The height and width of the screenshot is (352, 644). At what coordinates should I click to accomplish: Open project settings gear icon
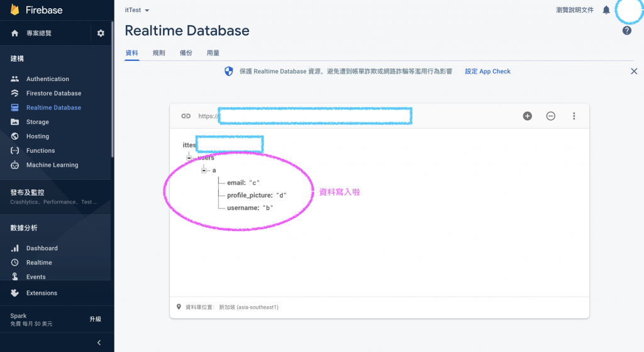pyautogui.click(x=101, y=33)
